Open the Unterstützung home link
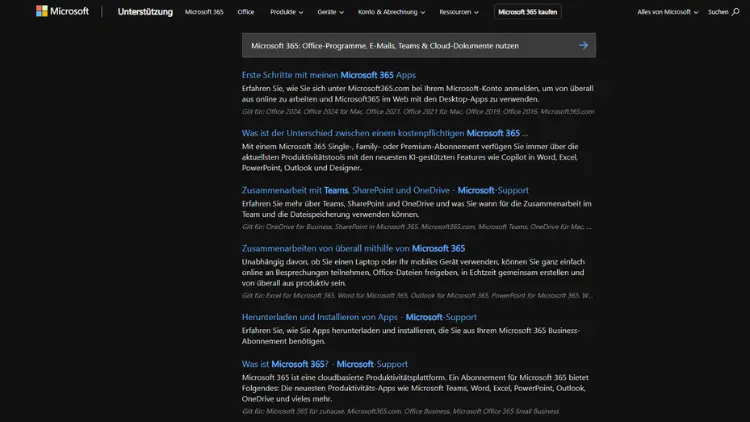Screen dimensions: 750x422 click(145, 12)
